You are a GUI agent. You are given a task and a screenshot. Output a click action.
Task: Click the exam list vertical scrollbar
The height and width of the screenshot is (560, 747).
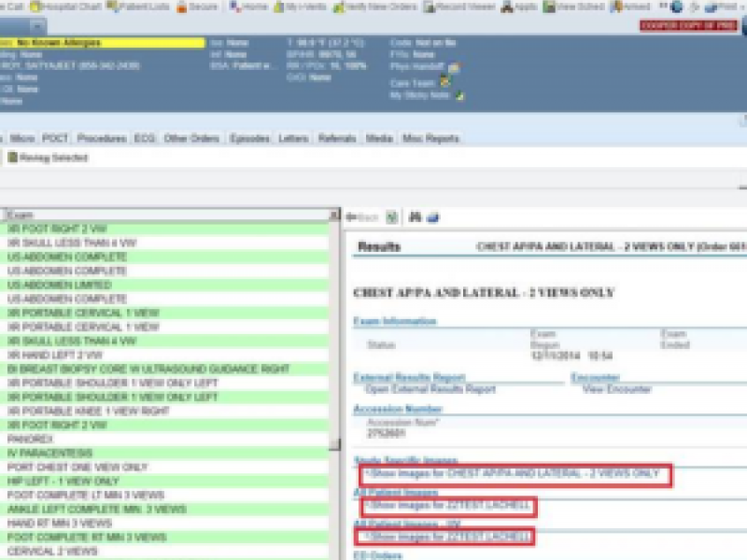tap(334, 373)
